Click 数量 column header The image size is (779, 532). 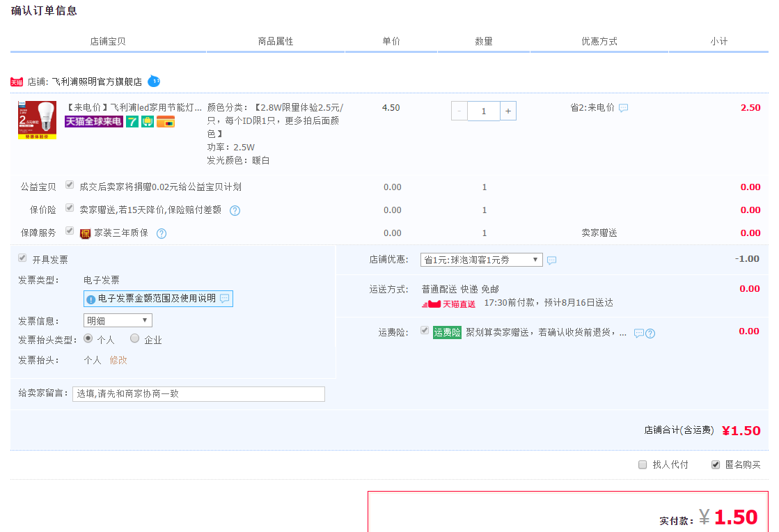pyautogui.click(x=484, y=41)
